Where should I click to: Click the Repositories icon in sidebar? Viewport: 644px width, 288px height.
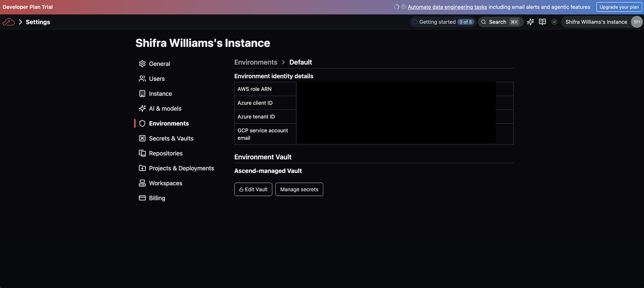pos(142,153)
